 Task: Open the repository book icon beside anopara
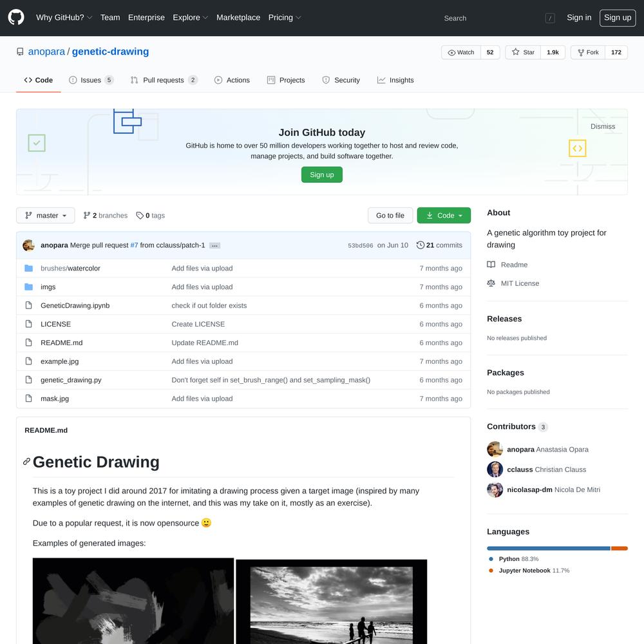[20, 52]
